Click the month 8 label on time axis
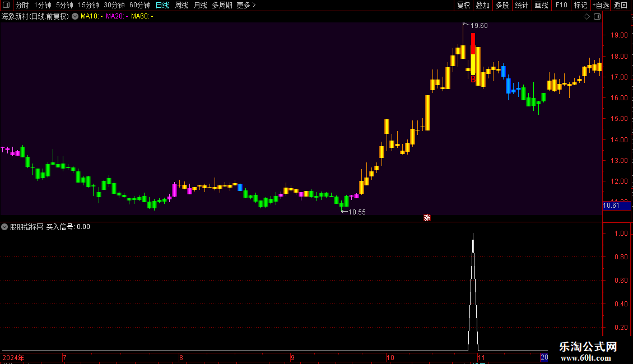This screenshot has width=633, height=364. [181, 357]
